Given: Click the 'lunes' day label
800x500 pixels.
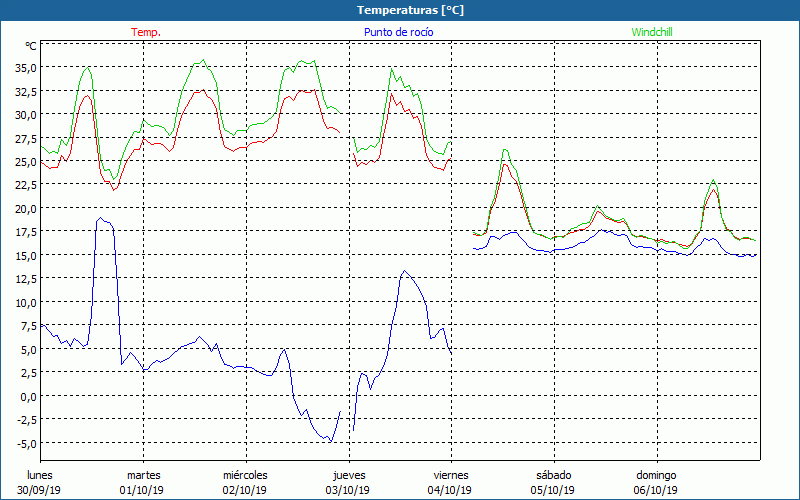Looking at the screenshot, I should click(x=40, y=475).
